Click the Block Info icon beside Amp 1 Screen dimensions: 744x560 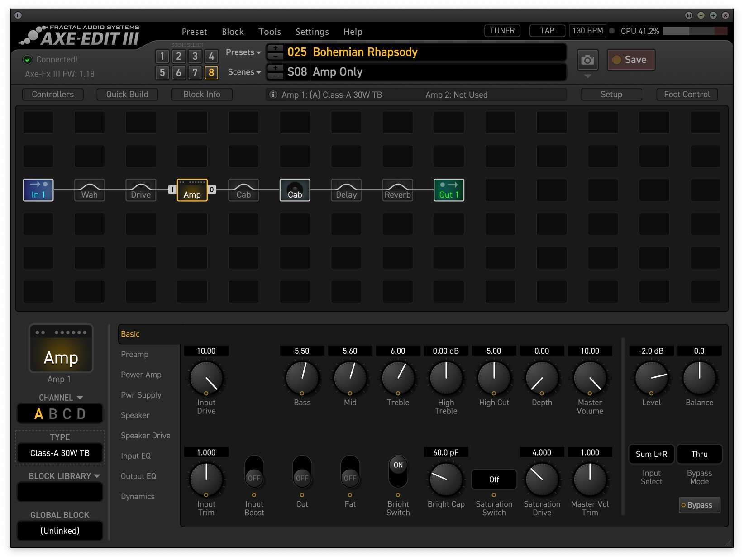tap(273, 95)
